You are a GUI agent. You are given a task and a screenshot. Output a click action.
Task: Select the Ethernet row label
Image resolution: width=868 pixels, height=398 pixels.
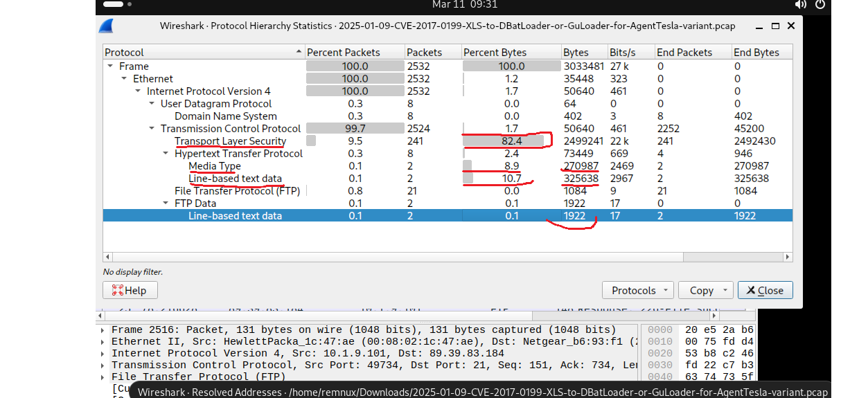pos(153,79)
